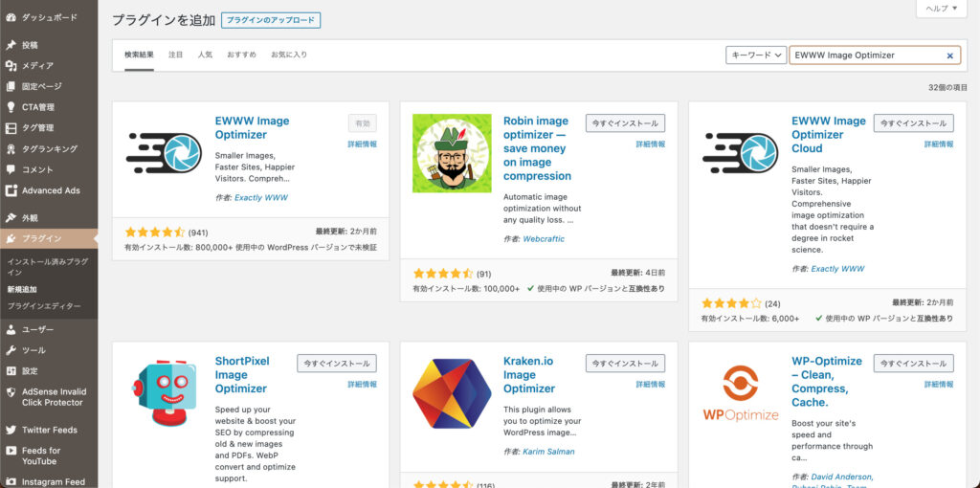Click the ribbon icon beside タグランキング
Image resolution: width=980 pixels, height=488 pixels.
click(10, 148)
